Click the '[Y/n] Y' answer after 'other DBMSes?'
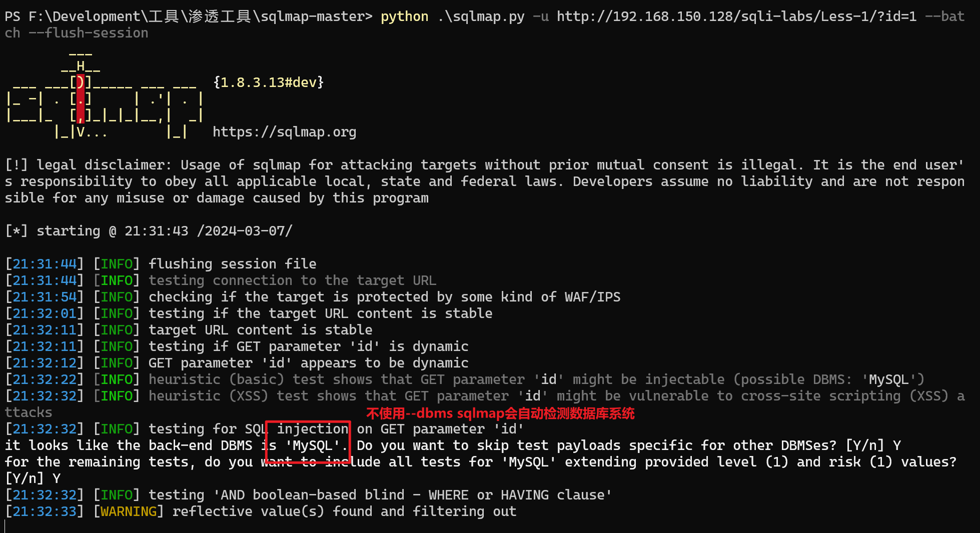 pyautogui.click(x=873, y=445)
